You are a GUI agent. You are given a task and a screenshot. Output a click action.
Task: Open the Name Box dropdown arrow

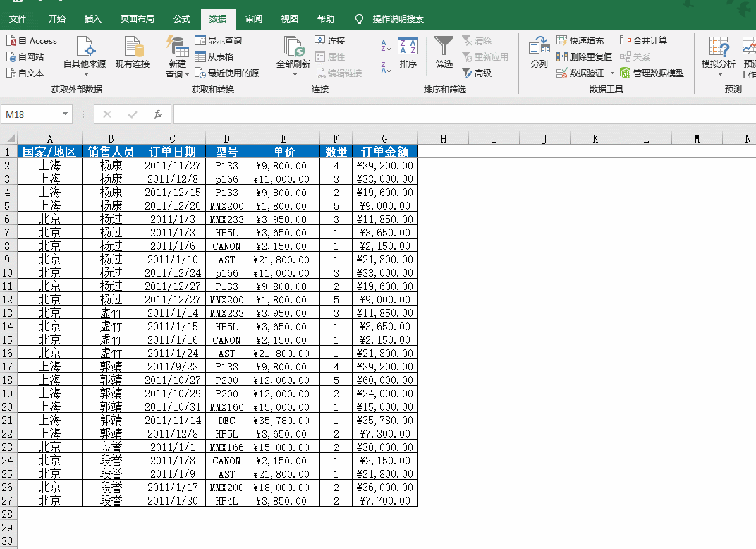(x=65, y=114)
